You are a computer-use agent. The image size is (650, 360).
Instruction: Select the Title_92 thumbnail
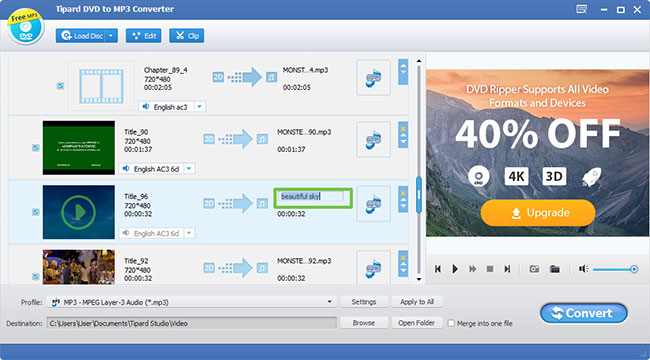[79, 267]
